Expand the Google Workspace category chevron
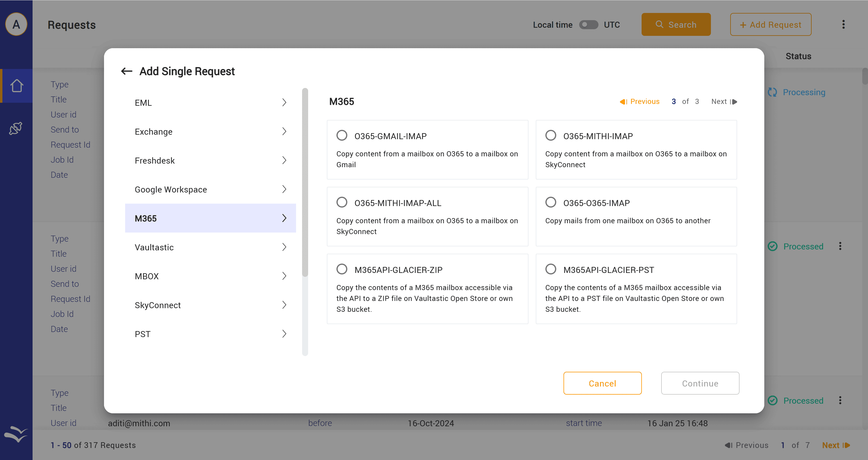The width and height of the screenshot is (868, 460). [x=284, y=189]
